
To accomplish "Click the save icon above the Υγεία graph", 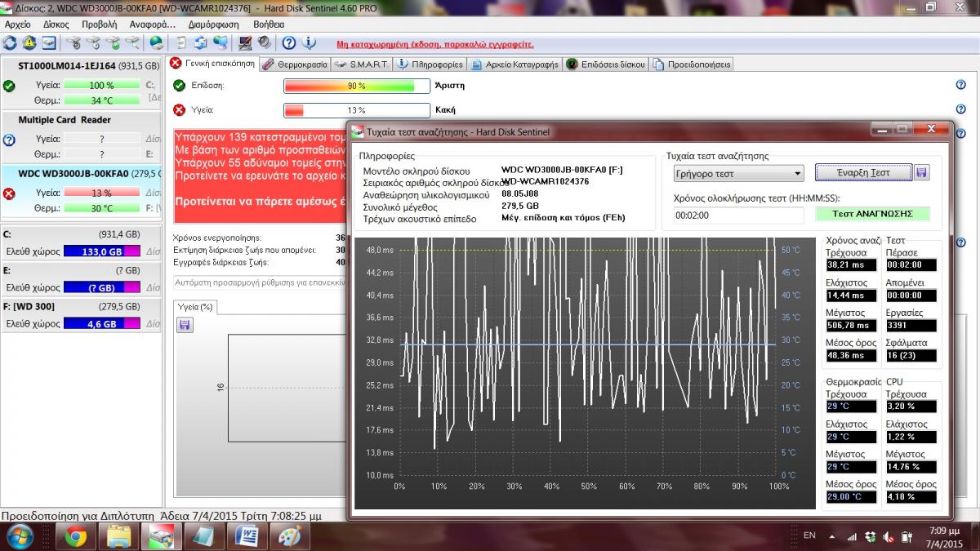I will coord(185,325).
